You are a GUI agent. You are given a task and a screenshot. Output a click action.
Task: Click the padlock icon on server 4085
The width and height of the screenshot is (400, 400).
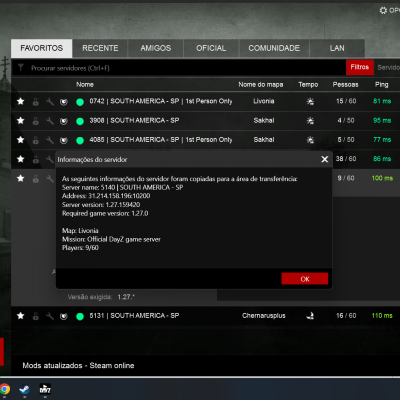pyautogui.click(x=35, y=140)
